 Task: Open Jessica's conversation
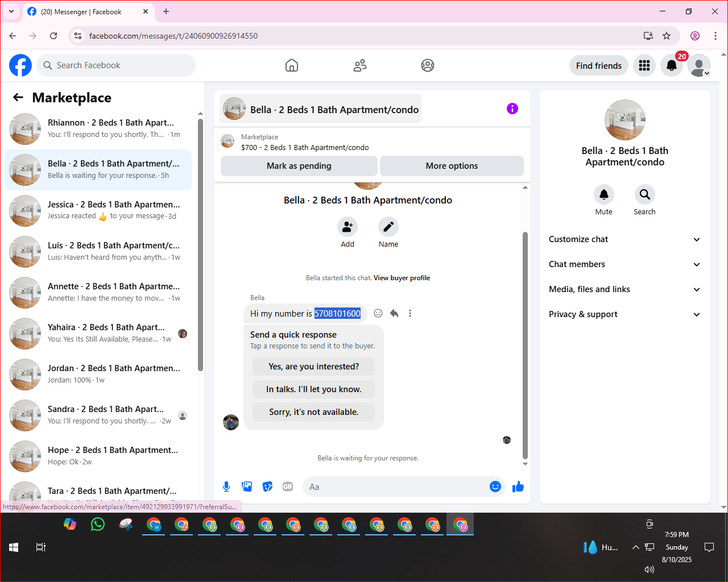98,211
